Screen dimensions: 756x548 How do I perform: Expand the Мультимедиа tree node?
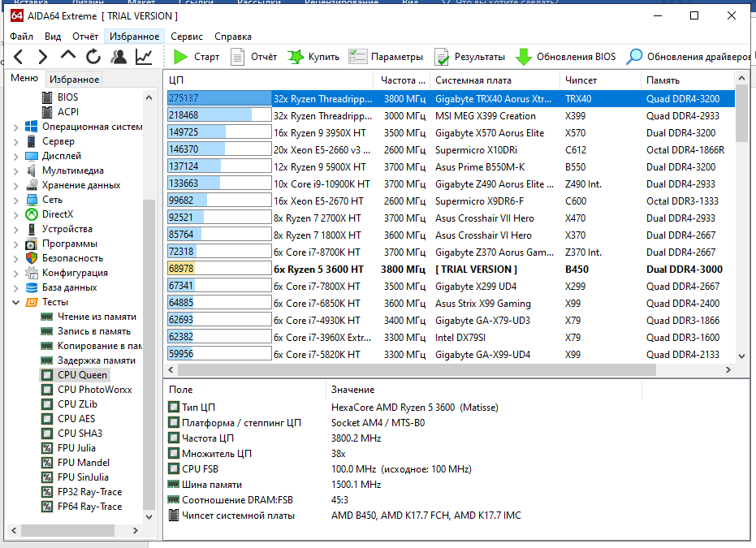tap(16, 170)
